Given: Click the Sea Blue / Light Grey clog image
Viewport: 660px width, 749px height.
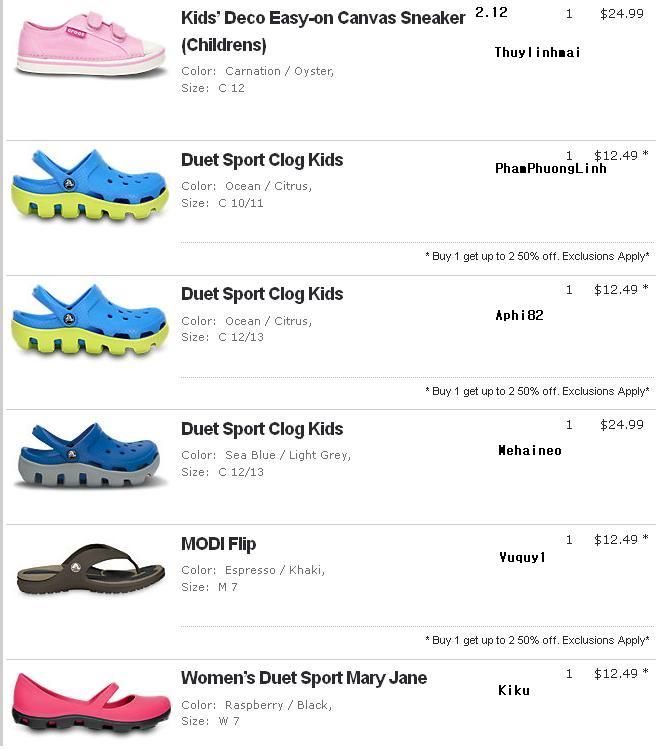Looking at the screenshot, I should point(90,455).
